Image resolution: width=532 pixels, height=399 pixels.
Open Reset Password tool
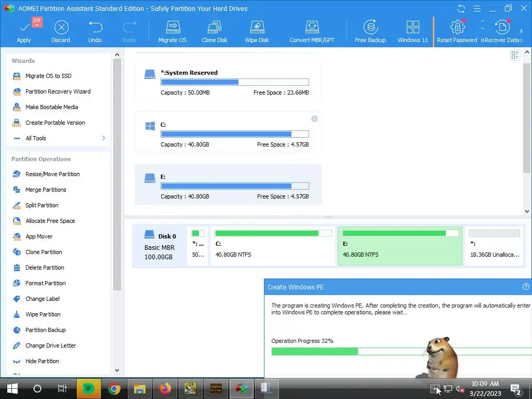tap(457, 32)
